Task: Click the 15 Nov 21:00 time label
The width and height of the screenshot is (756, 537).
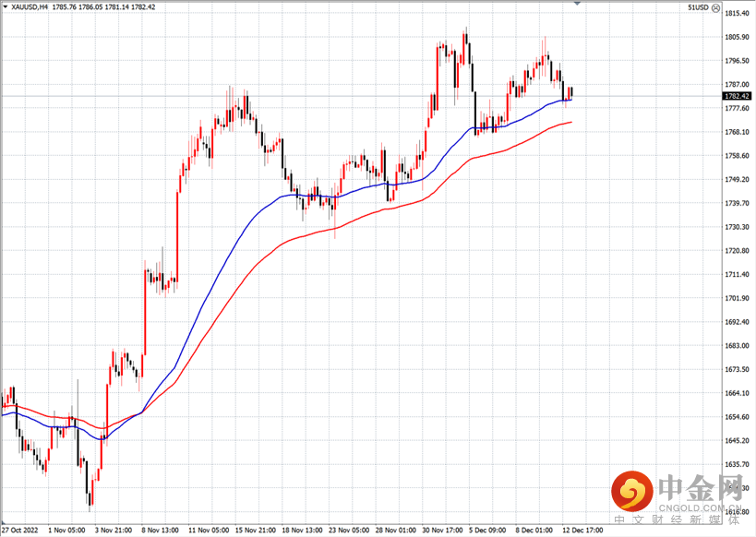Action: click(x=254, y=531)
